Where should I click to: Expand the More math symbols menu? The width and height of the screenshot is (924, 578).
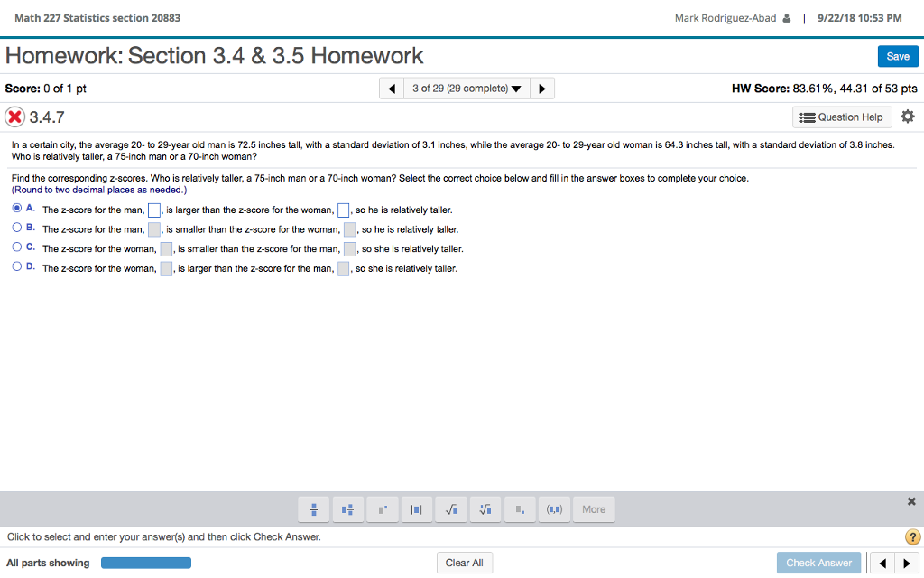(x=594, y=508)
